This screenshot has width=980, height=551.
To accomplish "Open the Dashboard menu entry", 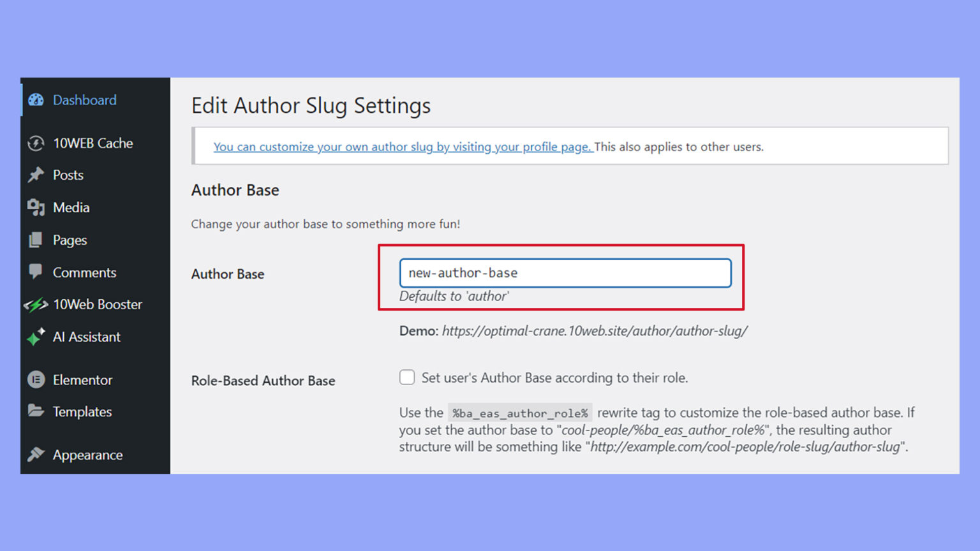I will pyautogui.click(x=85, y=99).
